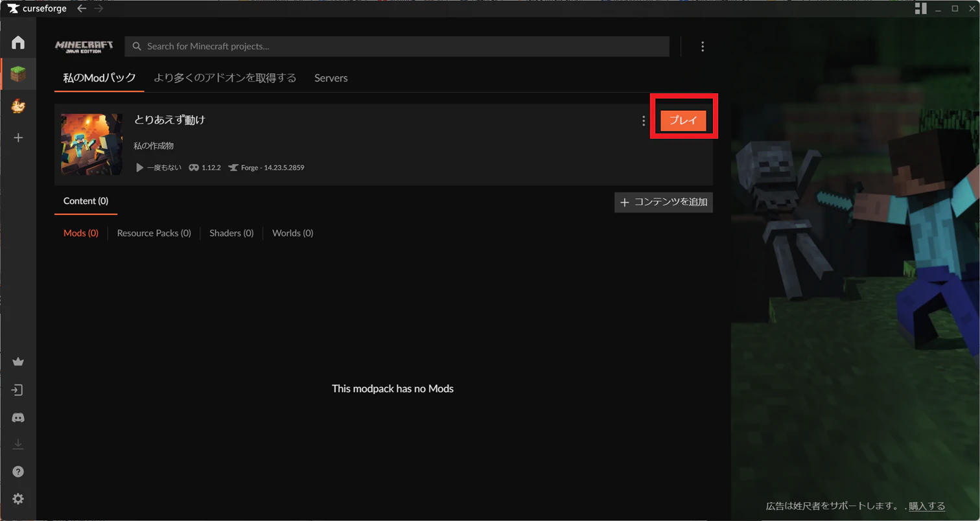Screen dimensions: 980x521
Task: Minimize the curseforge window
Action: (x=939, y=8)
